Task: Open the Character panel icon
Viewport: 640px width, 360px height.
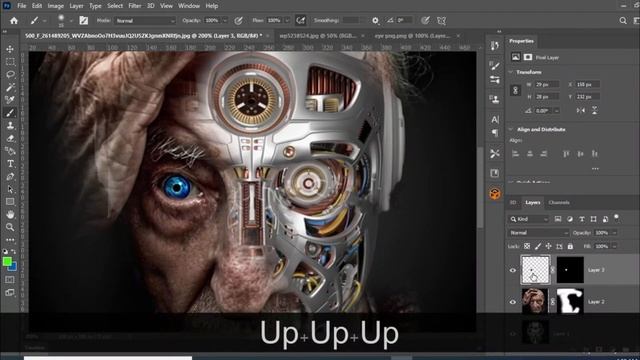Action: pyautogui.click(x=495, y=120)
